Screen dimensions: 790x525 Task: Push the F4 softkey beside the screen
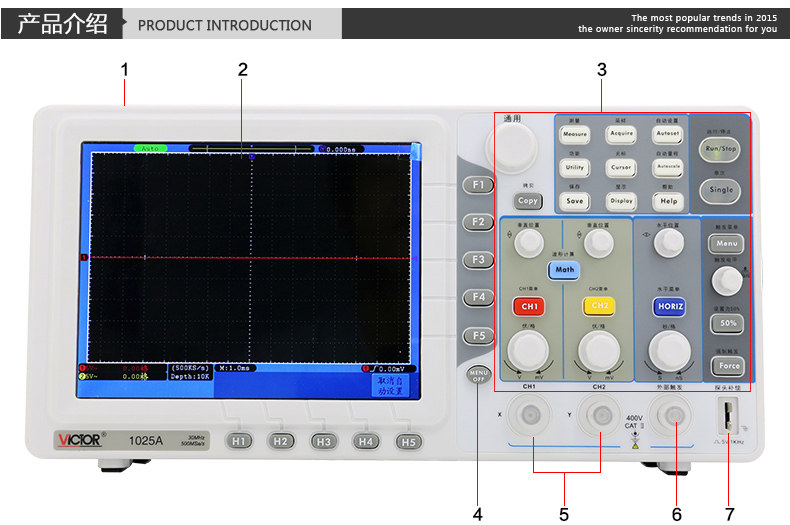(x=479, y=297)
